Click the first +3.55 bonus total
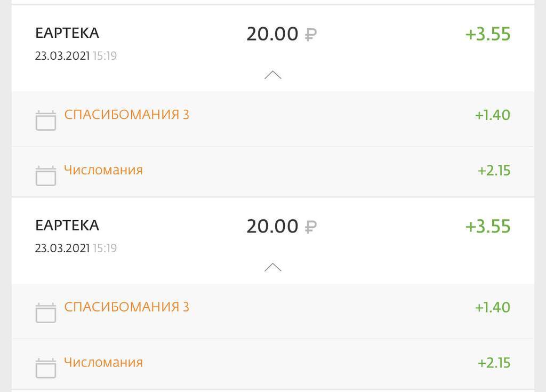 pyautogui.click(x=488, y=34)
